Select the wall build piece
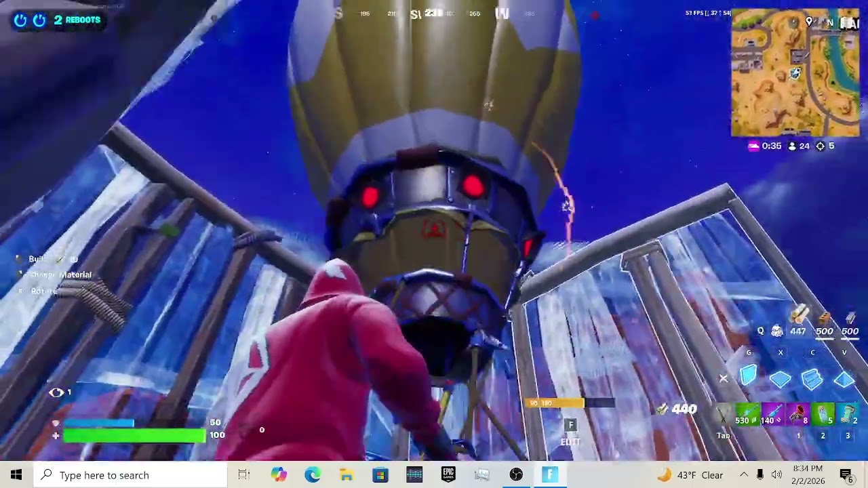This screenshot has height=488, width=868. (x=748, y=375)
